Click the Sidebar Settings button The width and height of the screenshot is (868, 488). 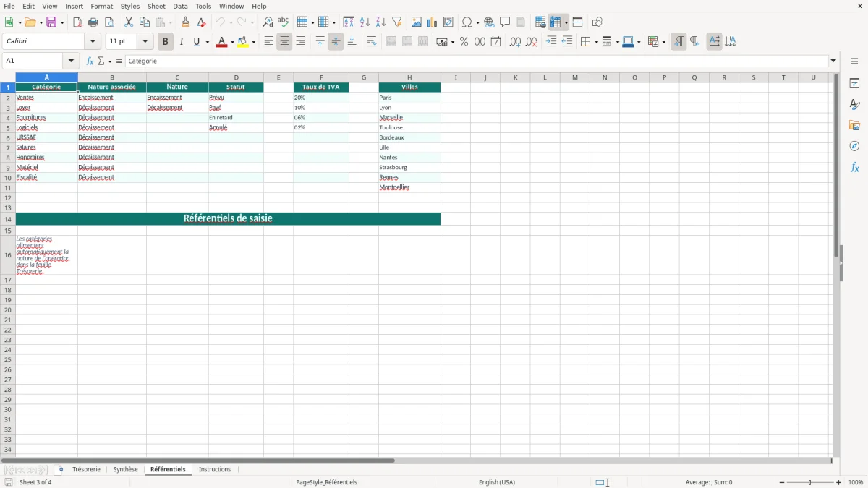pyautogui.click(x=854, y=61)
